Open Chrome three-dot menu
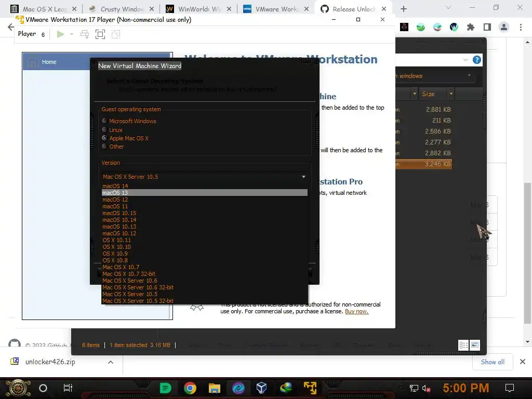 (521, 27)
